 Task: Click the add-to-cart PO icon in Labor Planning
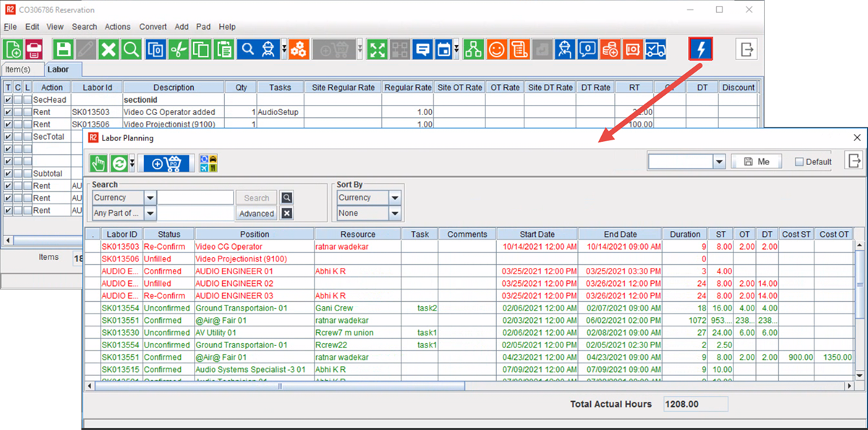(167, 163)
